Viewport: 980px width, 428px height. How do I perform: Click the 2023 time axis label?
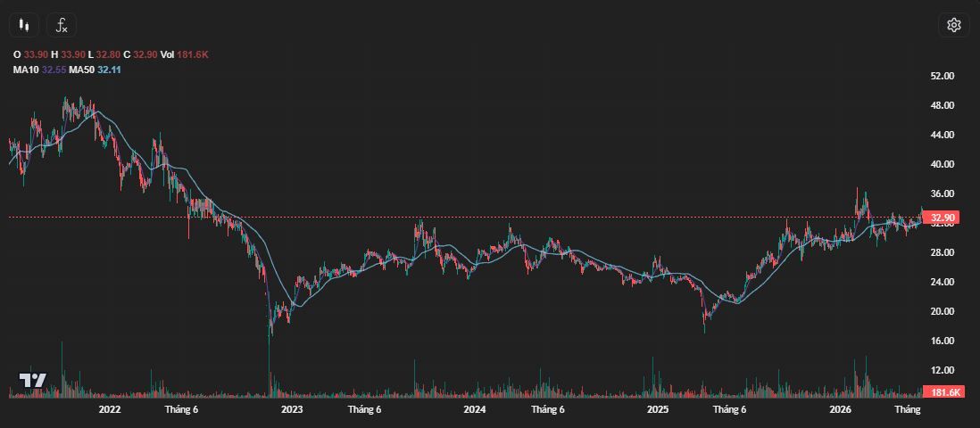click(x=292, y=410)
